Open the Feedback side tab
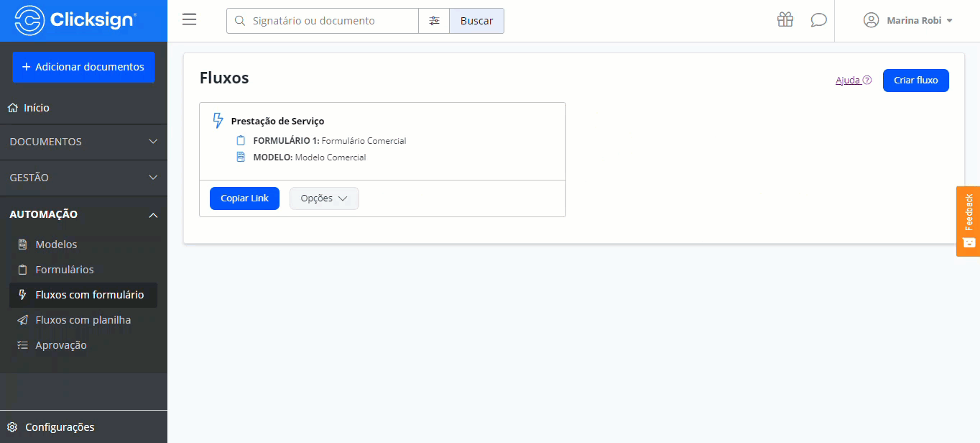 tap(968, 221)
